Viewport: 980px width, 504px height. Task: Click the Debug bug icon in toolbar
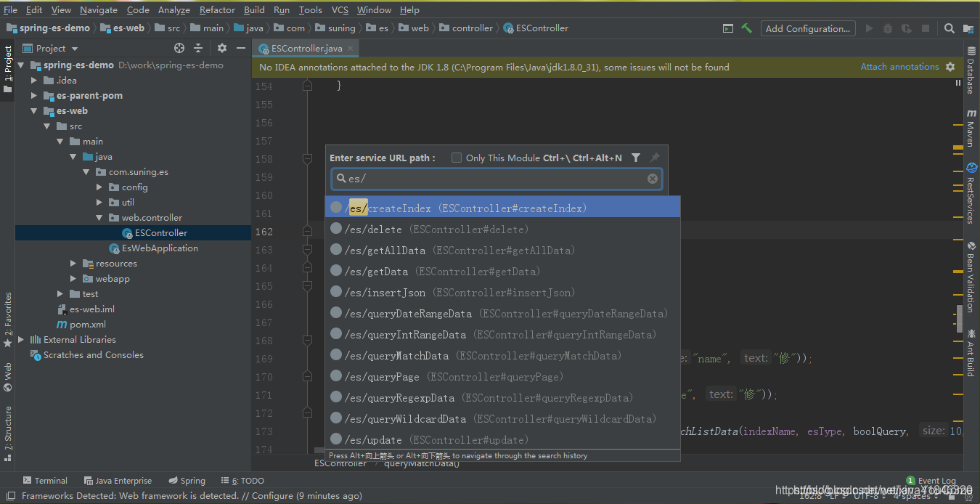pos(888,28)
